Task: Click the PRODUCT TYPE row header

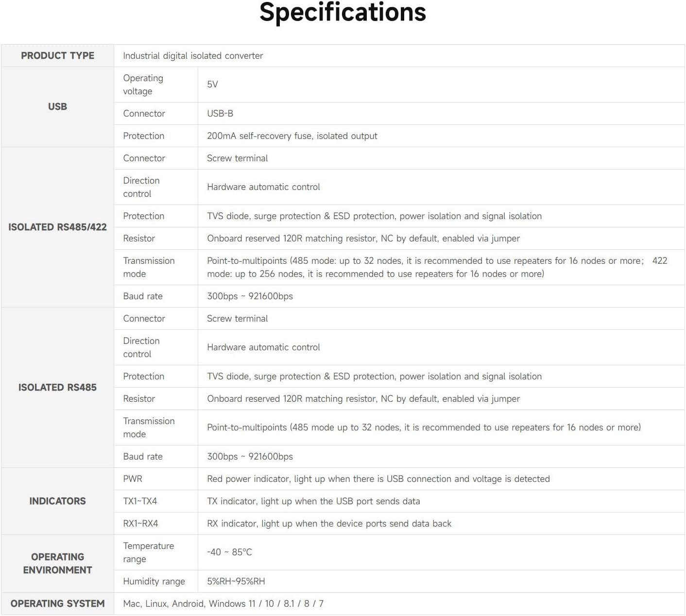Action: coord(57,56)
